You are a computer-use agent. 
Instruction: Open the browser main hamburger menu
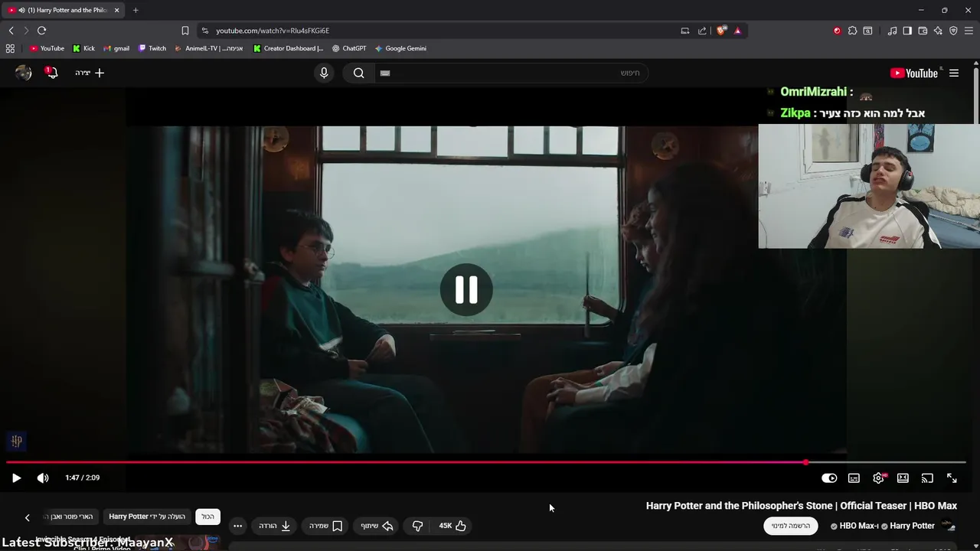969,31
